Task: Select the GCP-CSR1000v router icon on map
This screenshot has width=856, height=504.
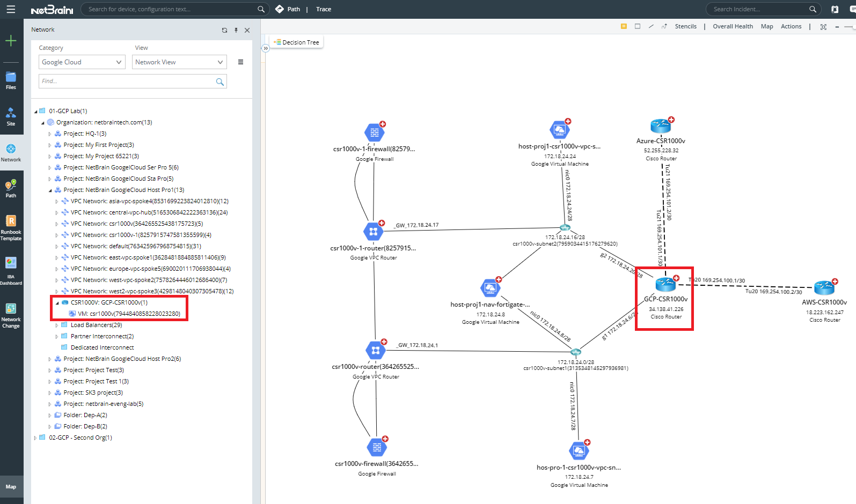Action: tap(665, 284)
